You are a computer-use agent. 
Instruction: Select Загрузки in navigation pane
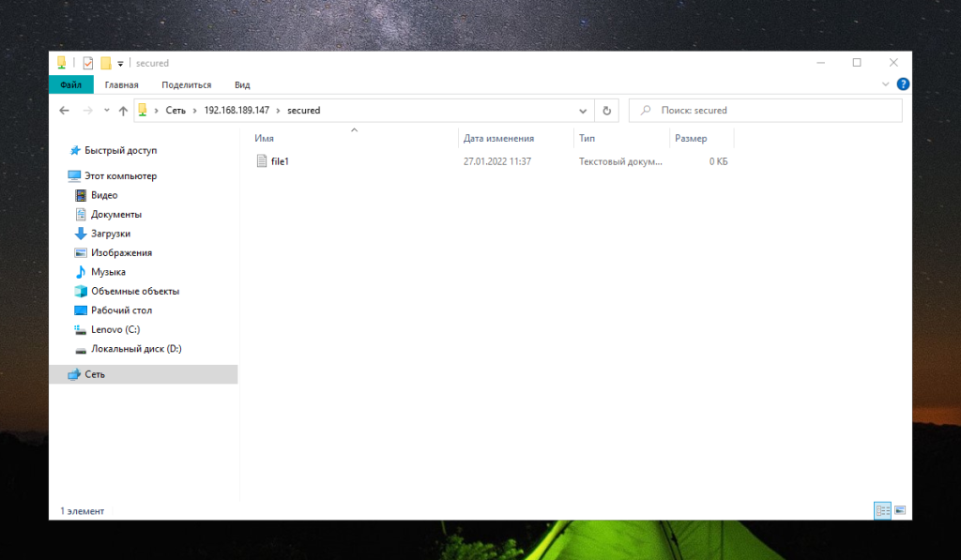pos(111,234)
